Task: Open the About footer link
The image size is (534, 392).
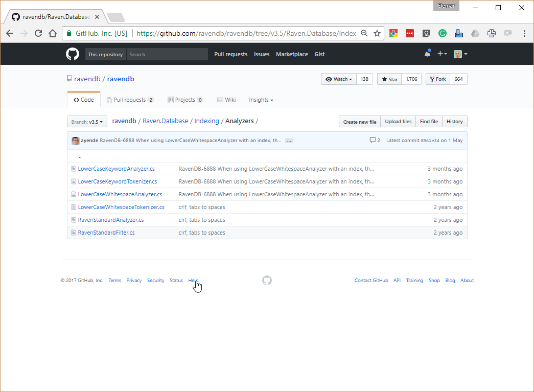Action: 467,280
